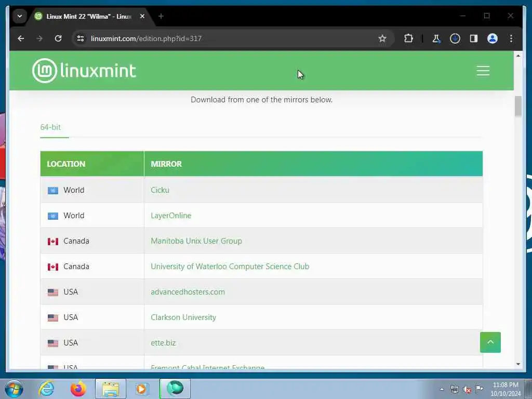Click Download from one of the mirrors text
Screen dimensions: 532x399
(x=261, y=100)
